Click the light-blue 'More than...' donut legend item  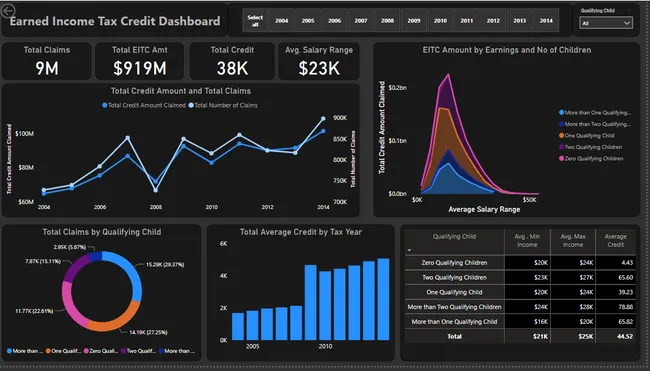pos(25,351)
